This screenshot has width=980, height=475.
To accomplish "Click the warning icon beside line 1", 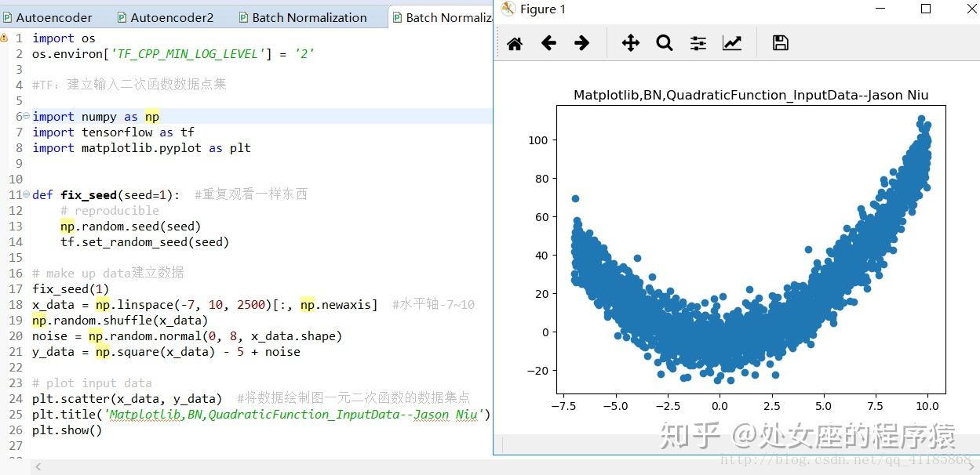I will (8, 37).
